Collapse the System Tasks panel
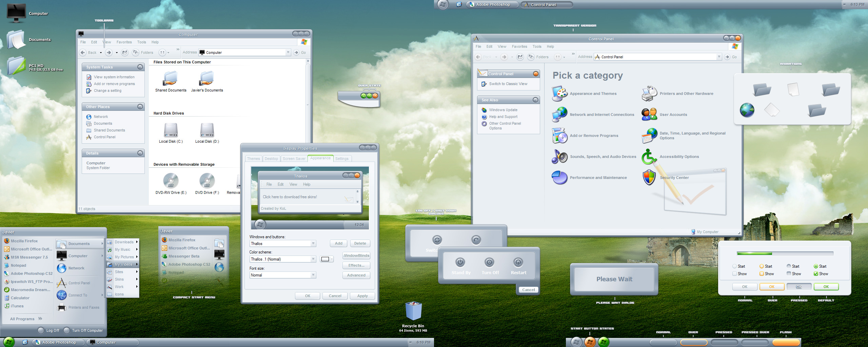The height and width of the screenshot is (347, 868). 140,67
